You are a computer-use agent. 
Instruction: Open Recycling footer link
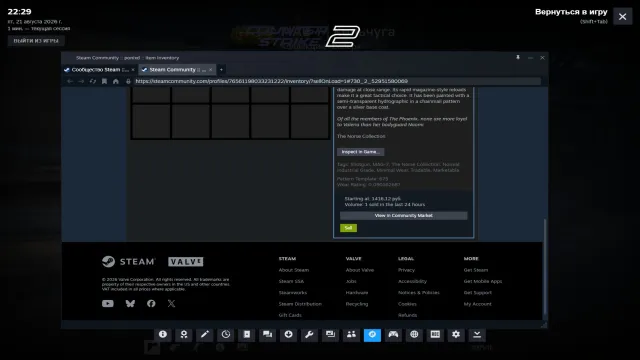tap(357, 304)
